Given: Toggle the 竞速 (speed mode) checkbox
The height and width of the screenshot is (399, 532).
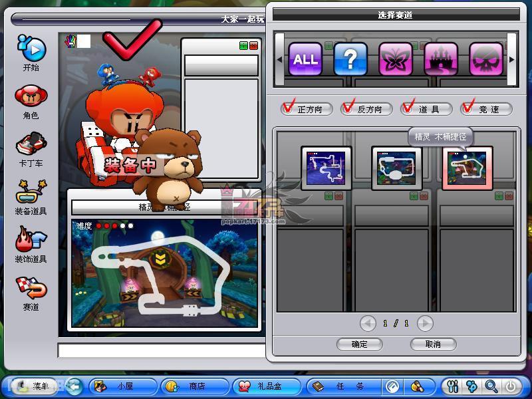Looking at the screenshot, I should coord(486,108).
